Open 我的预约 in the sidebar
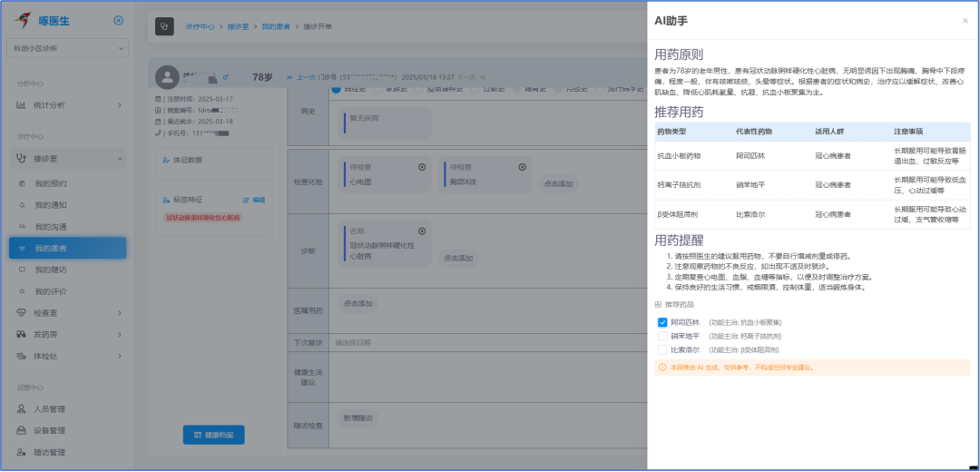Viewport: 980px width, 472px height. tap(51, 182)
